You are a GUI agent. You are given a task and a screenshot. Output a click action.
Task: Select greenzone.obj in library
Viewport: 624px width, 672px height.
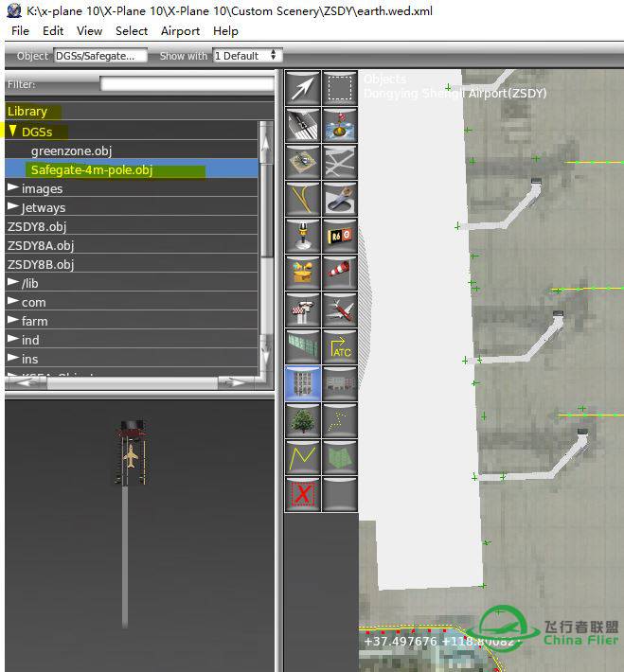[x=132, y=150]
